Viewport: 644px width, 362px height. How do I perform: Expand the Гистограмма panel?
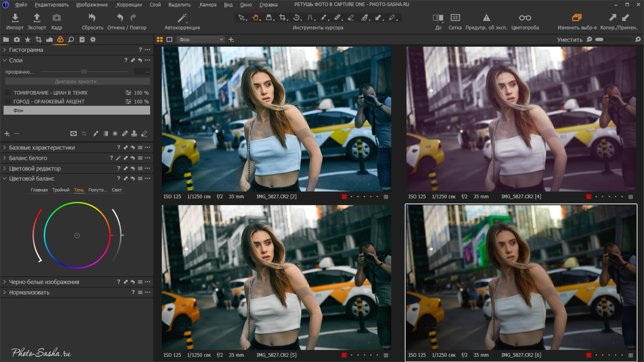(5, 50)
